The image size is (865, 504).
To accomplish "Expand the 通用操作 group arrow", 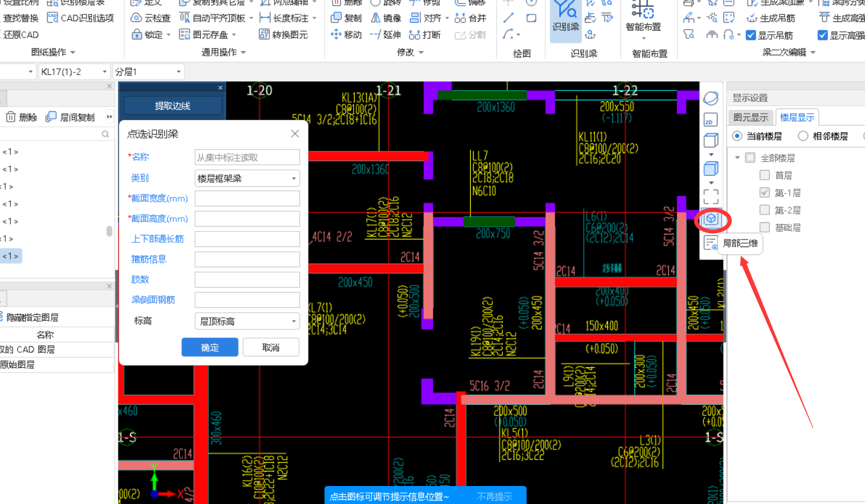I will coord(243,53).
